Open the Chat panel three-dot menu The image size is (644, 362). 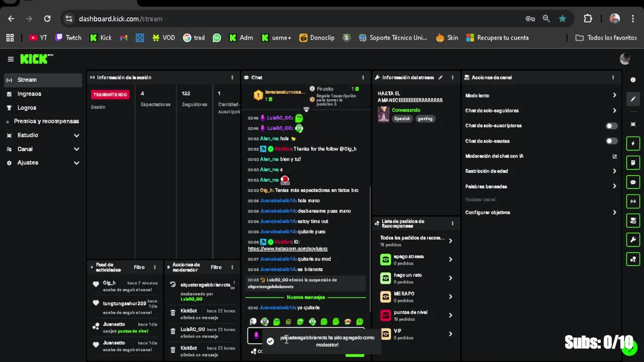(363, 77)
